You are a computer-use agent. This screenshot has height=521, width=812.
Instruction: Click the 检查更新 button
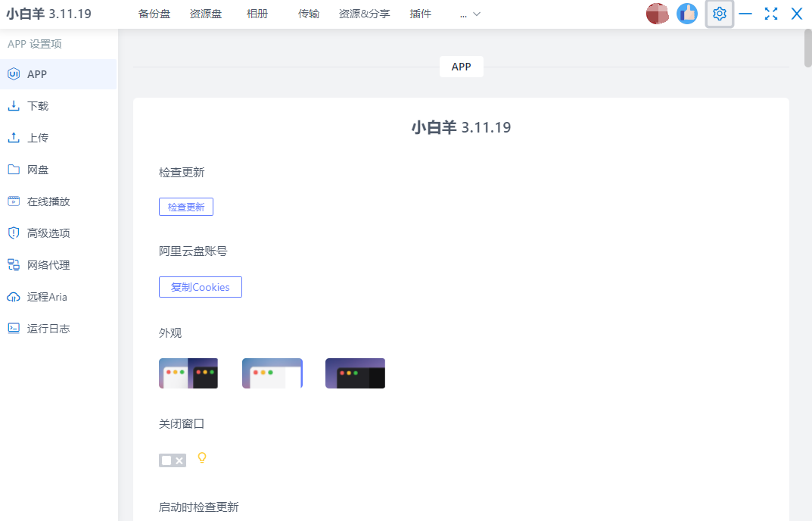coord(186,207)
